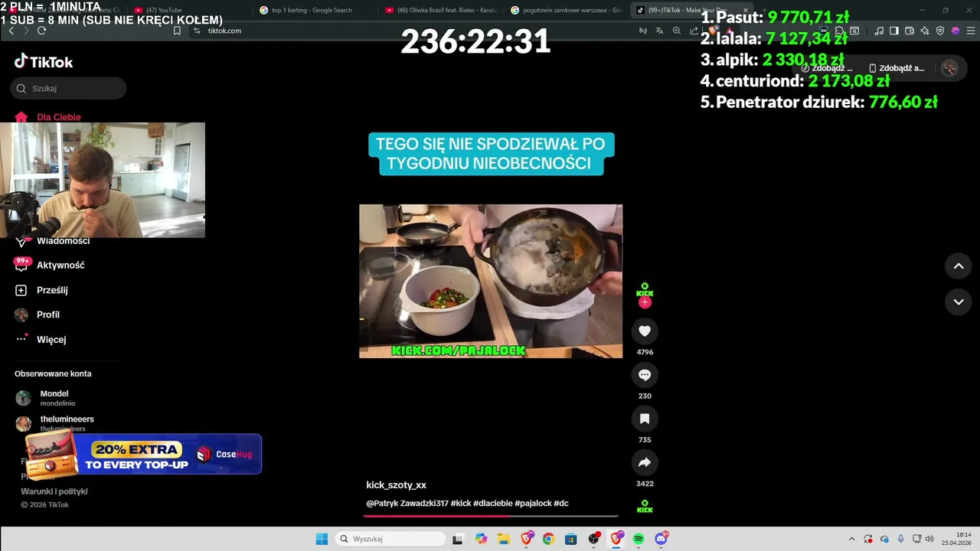
Task: Open Aktywność notifications
Action: [x=50, y=265]
